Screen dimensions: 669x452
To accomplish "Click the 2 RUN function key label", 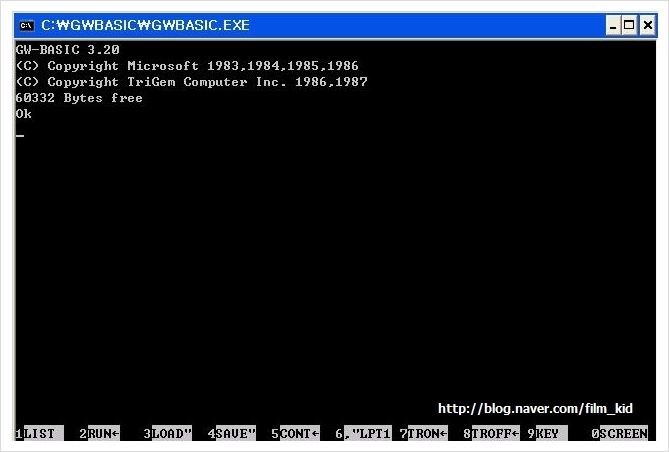I will click(100, 433).
